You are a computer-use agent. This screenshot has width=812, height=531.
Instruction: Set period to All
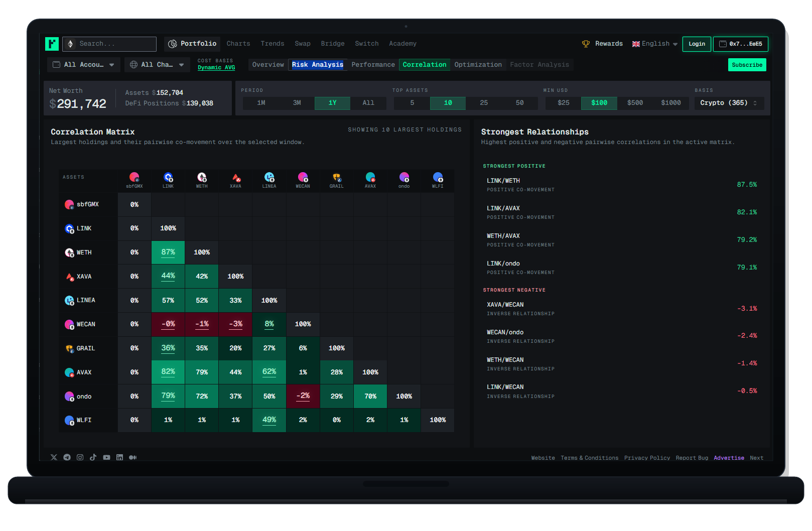[x=368, y=103]
